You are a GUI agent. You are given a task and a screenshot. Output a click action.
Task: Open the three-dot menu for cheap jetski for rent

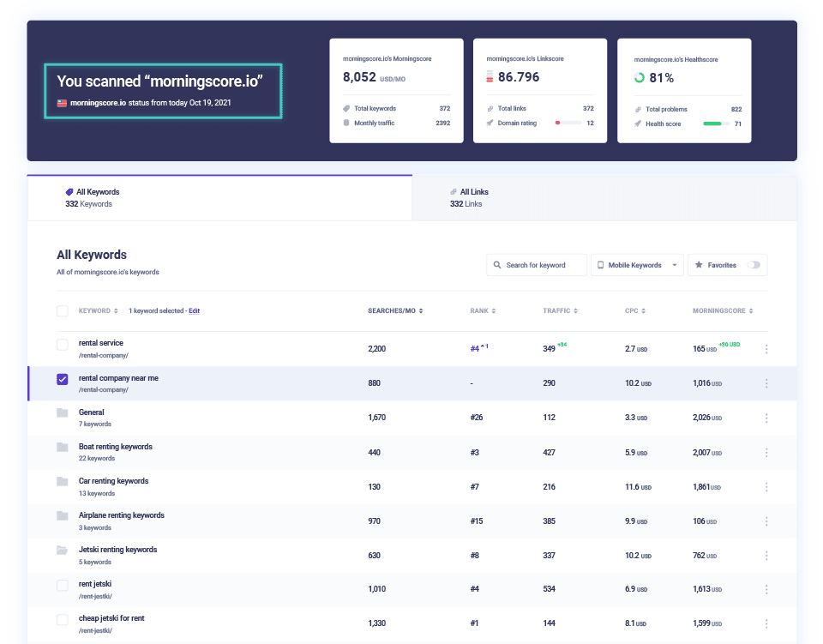[766, 623]
